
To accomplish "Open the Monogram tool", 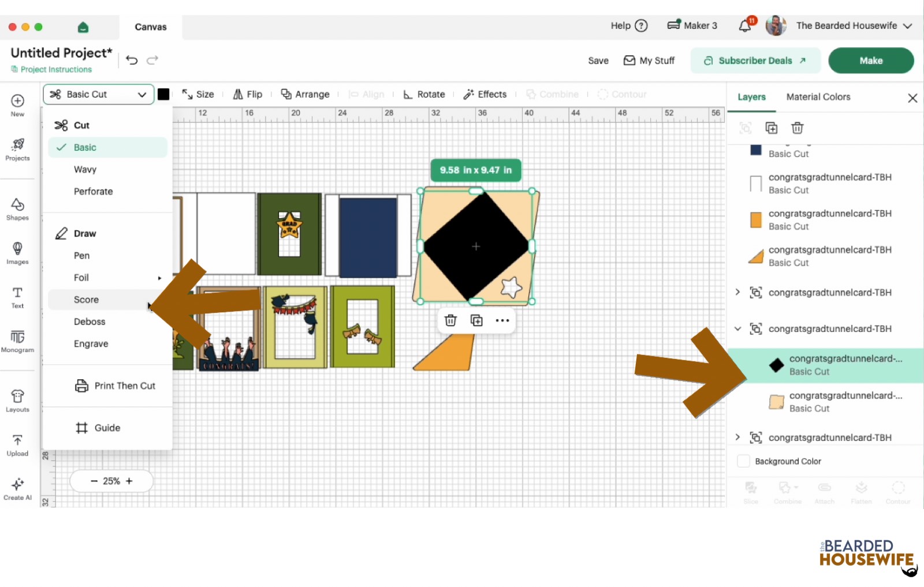I will pyautogui.click(x=17, y=341).
